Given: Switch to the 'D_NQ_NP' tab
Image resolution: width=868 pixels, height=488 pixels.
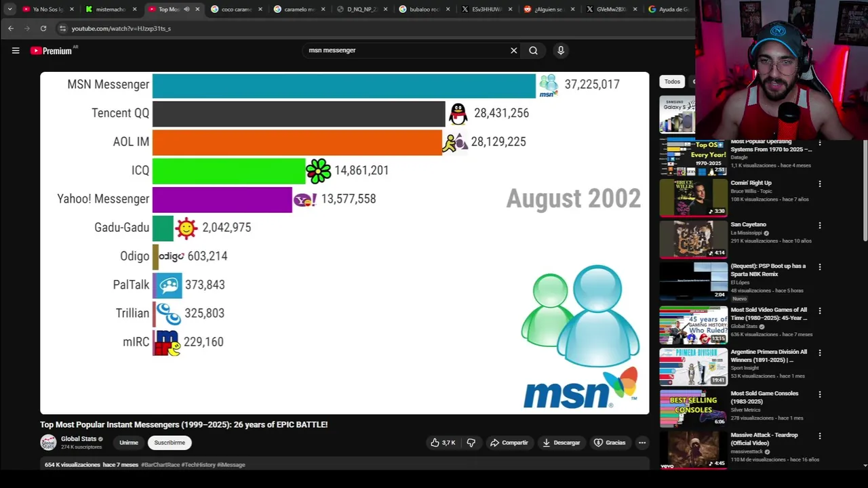Looking at the screenshot, I should [361, 9].
